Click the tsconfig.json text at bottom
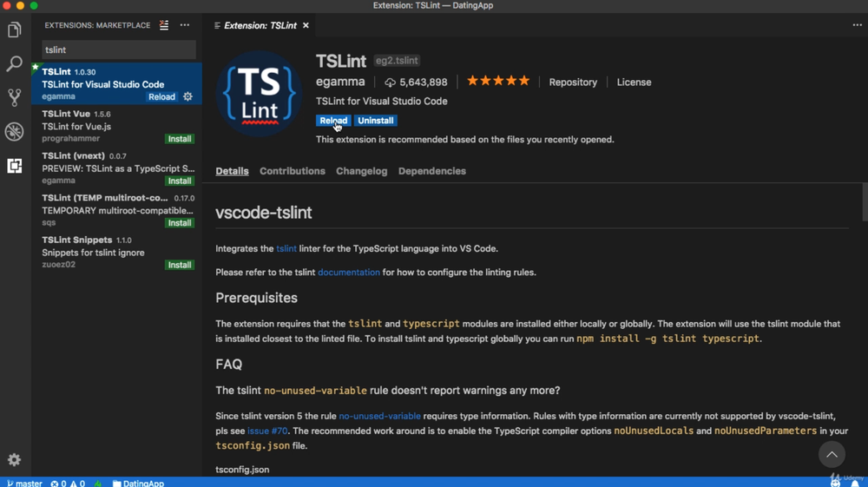This screenshot has width=868, height=487. point(242,470)
